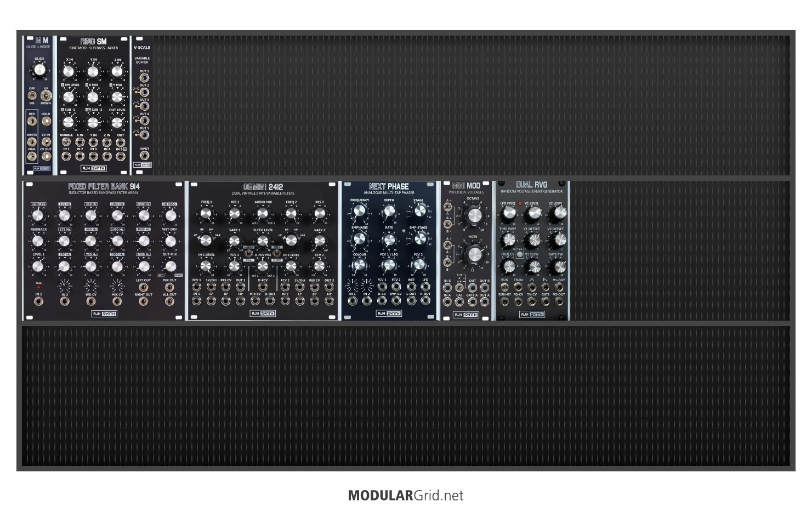
Task: Click the WD CV jack on Filter Bank
Action: [90, 301]
